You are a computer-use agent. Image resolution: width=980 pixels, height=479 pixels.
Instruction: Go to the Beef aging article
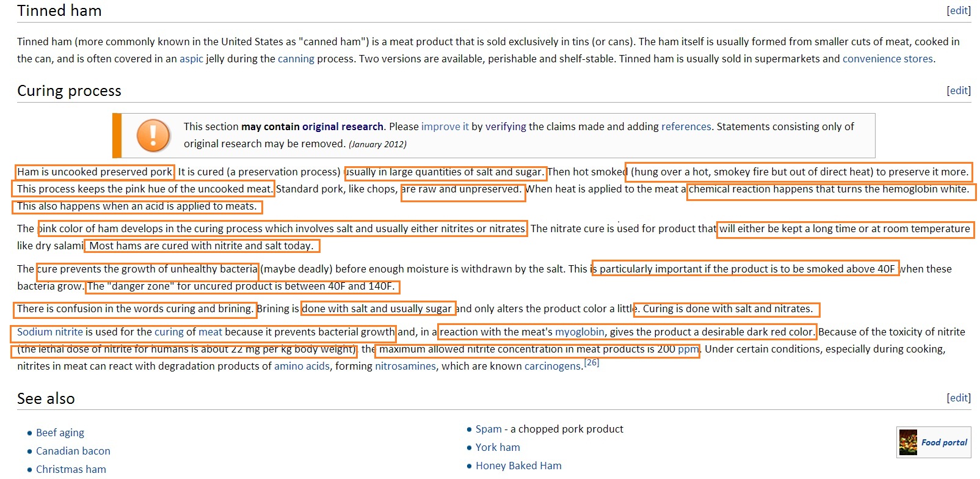pyautogui.click(x=60, y=433)
